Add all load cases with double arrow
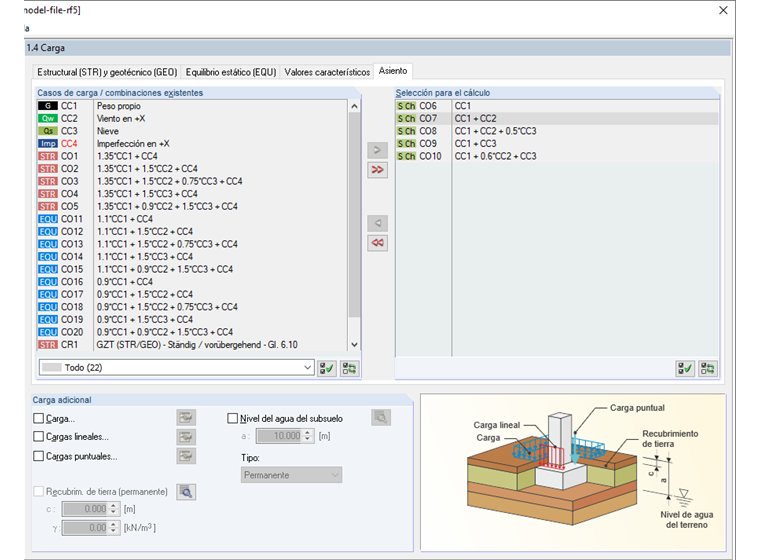 click(377, 170)
